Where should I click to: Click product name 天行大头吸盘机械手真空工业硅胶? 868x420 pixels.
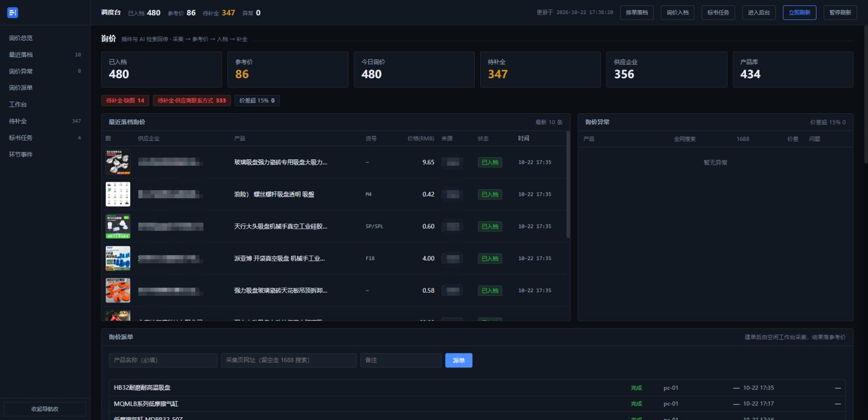pyautogui.click(x=280, y=227)
